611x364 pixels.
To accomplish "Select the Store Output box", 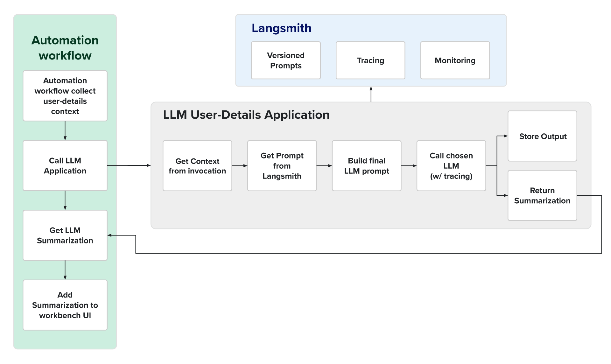I will tap(542, 136).
